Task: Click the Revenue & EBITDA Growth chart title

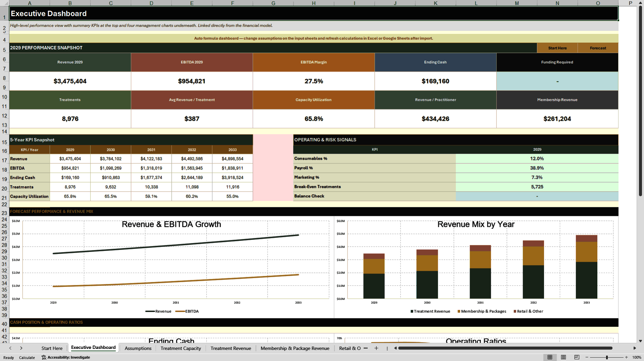Action: [171, 224]
